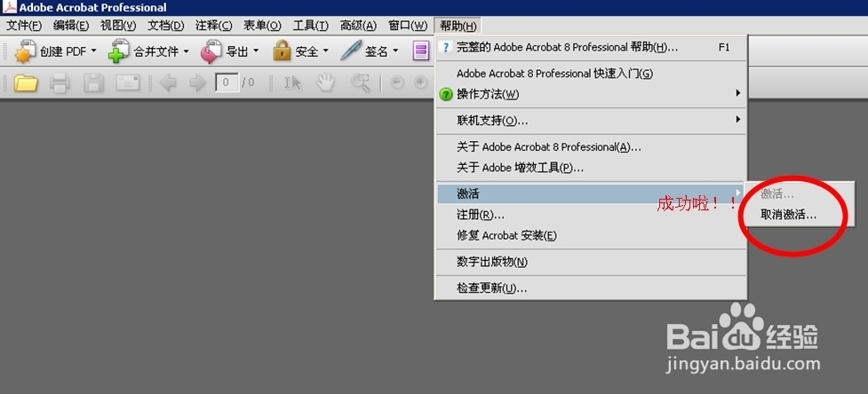Open the 编辑(E) menu
Viewport: 868px width, 394px height.
[71, 26]
